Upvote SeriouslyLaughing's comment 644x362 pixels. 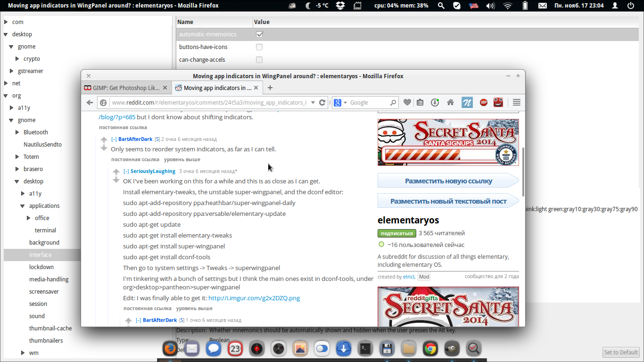[116, 172]
